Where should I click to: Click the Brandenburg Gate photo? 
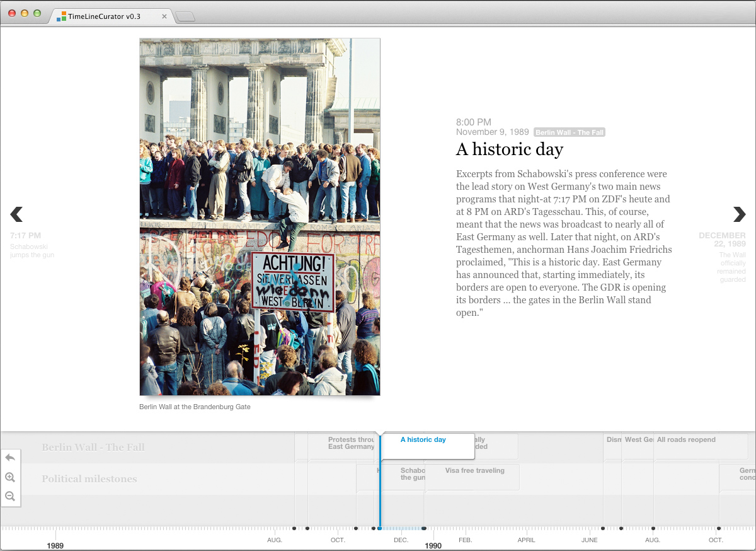260,216
